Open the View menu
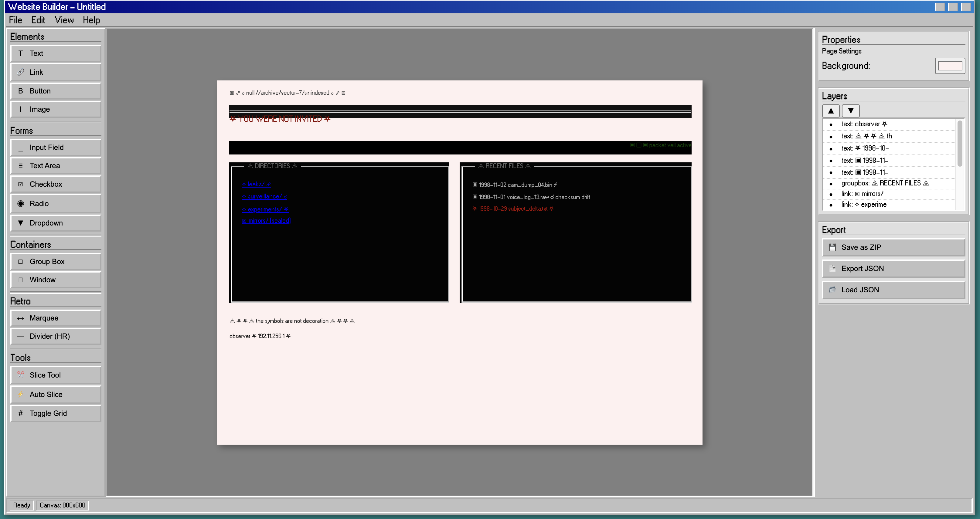This screenshot has height=519, width=980. pos(64,20)
